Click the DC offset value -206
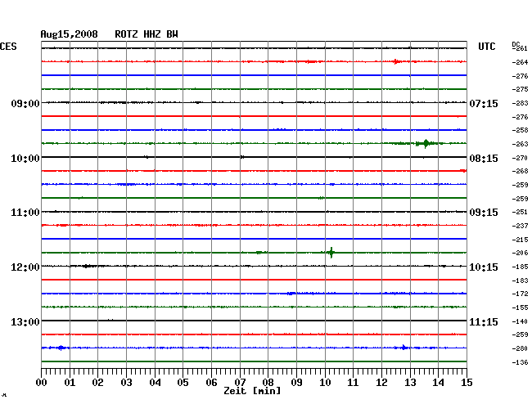Image resolution: width=532 pixels, height=404 pixels. pos(520,253)
